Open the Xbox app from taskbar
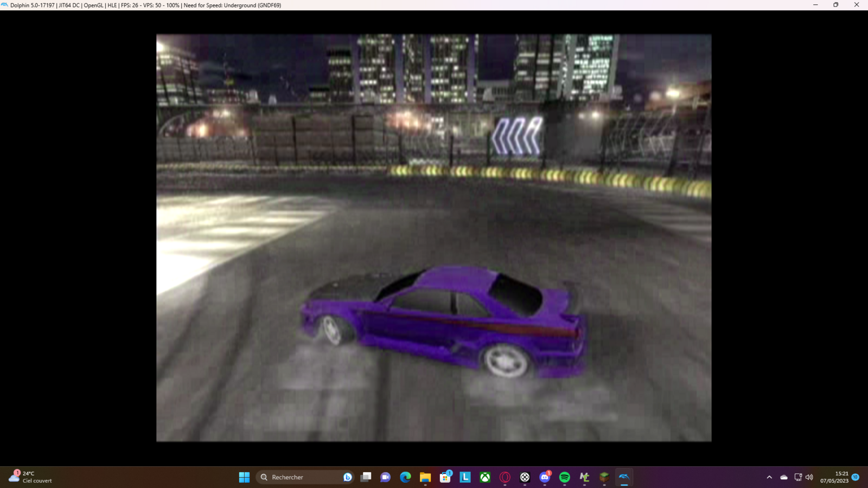Screen dimensions: 868x488 pos(485,477)
